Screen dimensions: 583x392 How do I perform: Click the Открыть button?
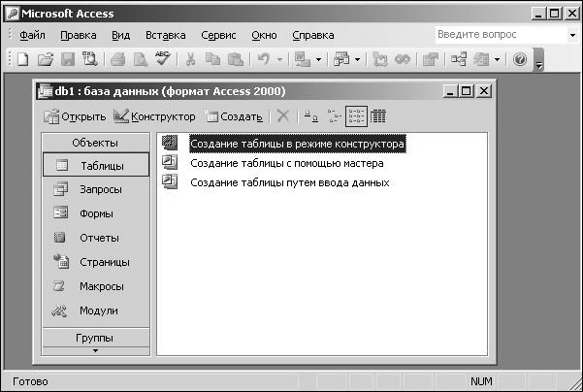75,116
